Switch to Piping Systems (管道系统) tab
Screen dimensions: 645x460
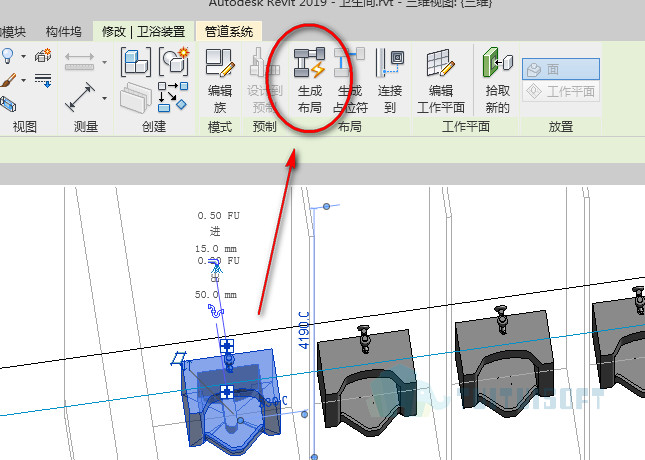(x=229, y=31)
